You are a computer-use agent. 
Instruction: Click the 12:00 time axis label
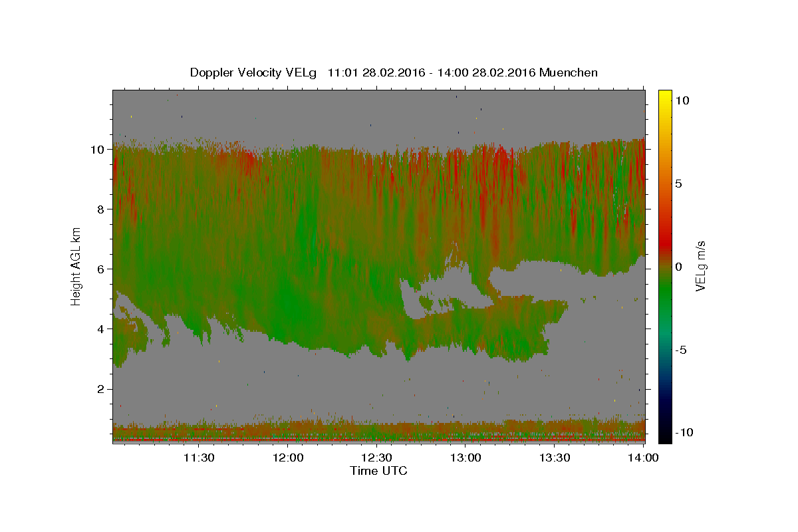coord(287,458)
